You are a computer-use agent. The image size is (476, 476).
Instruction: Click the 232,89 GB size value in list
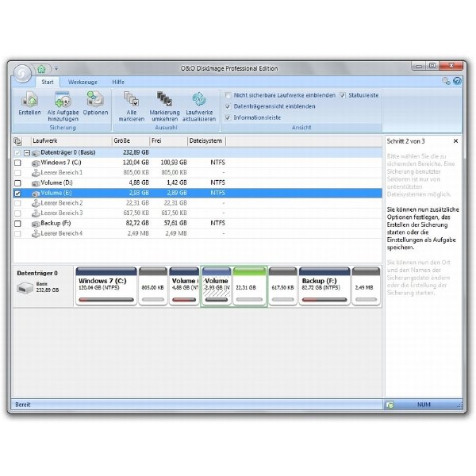(x=136, y=152)
